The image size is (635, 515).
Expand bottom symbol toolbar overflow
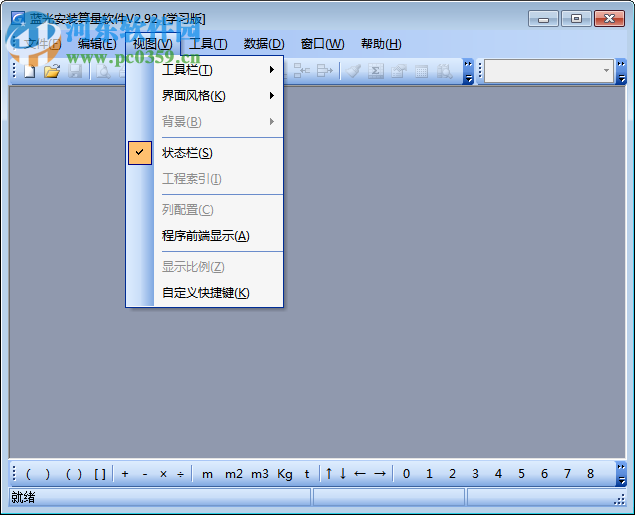pos(621,474)
